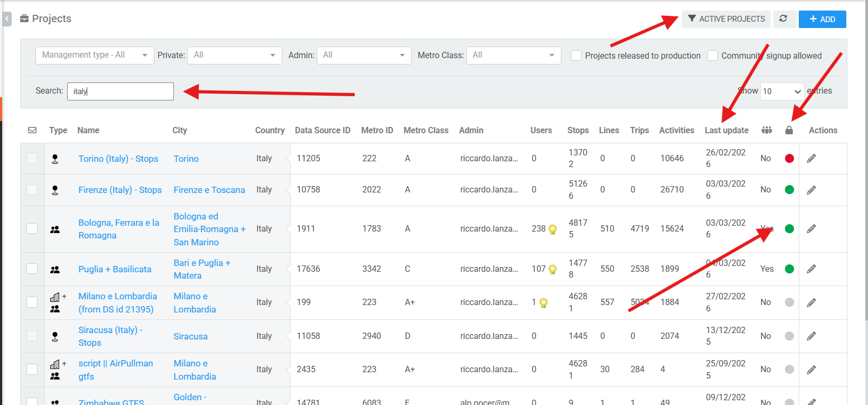Open the Metro Class filter dropdown

513,55
